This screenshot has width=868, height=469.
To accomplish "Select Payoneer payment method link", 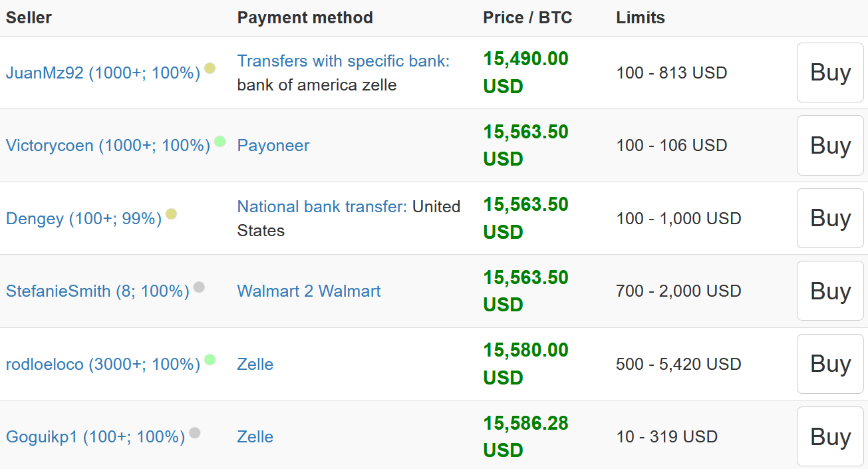I will pos(273,146).
